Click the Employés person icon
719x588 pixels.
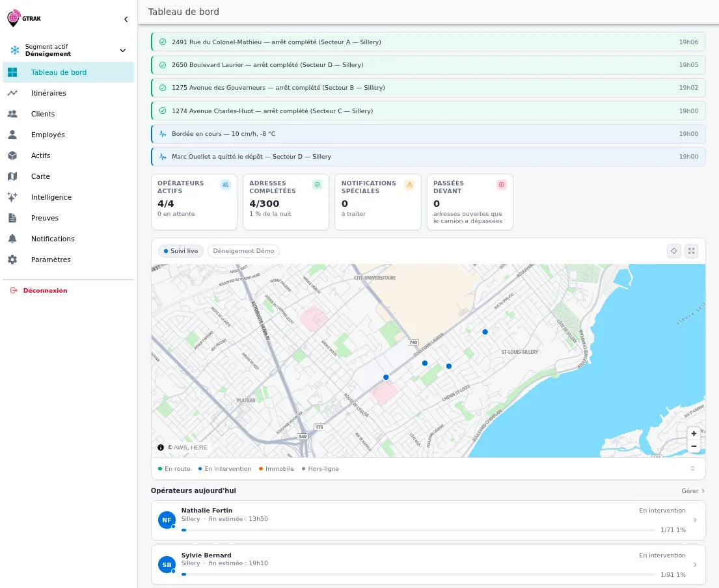click(12, 135)
